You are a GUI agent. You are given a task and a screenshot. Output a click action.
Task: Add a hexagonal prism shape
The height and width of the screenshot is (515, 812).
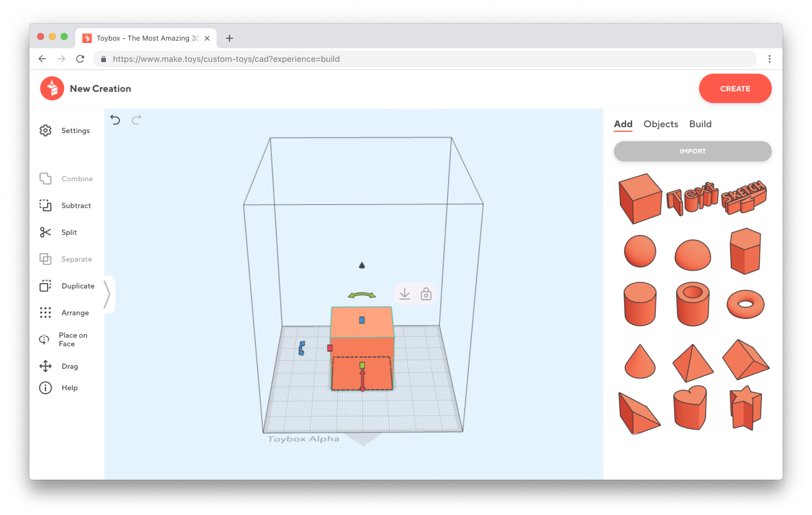[x=746, y=251]
